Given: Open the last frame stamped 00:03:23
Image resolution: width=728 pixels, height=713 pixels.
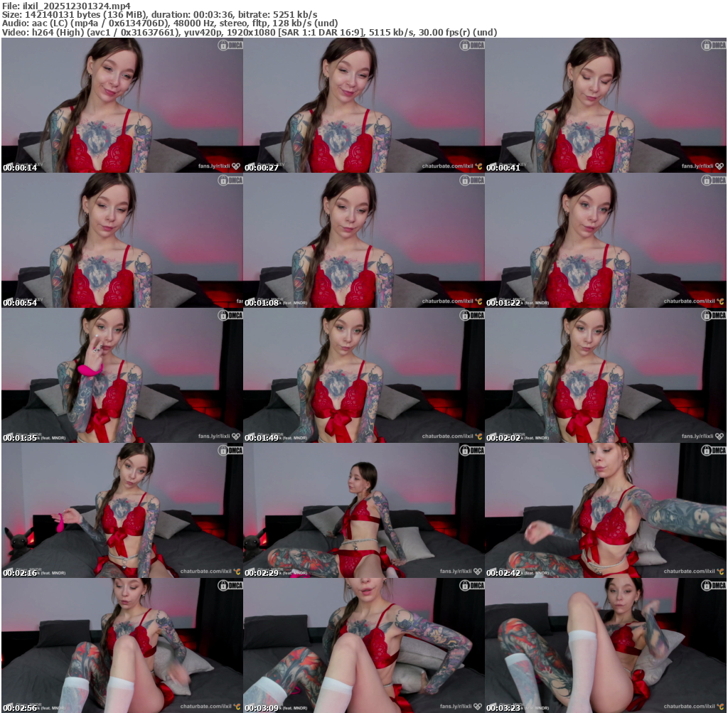Looking at the screenshot, I should [x=606, y=645].
